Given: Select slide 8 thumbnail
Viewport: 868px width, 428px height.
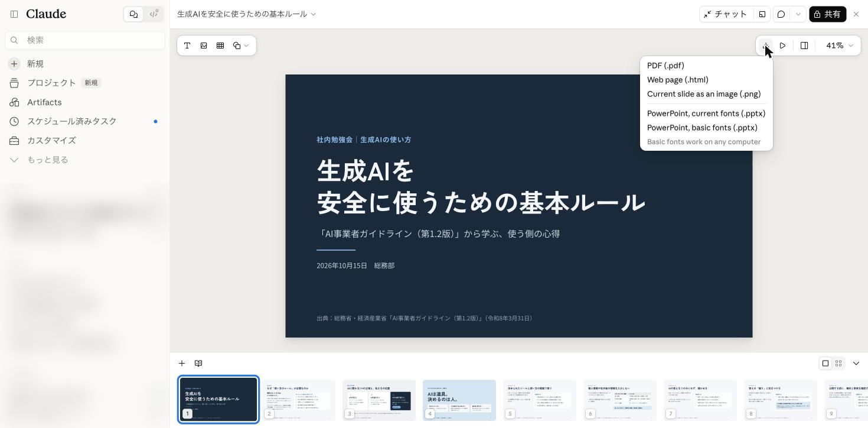Looking at the screenshot, I should click(781, 400).
